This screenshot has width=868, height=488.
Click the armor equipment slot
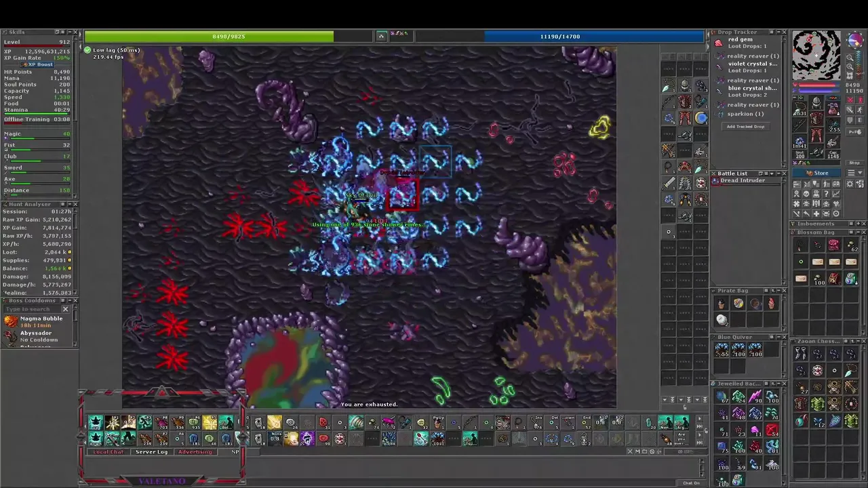click(x=816, y=118)
